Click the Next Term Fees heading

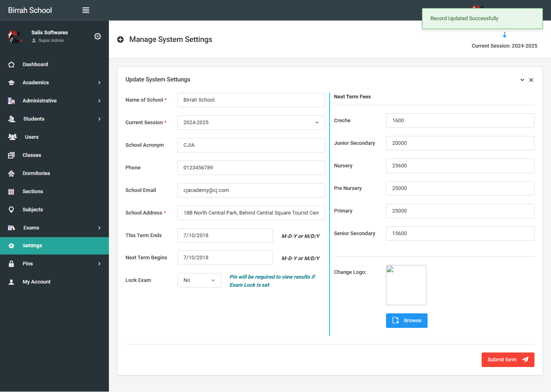point(353,97)
